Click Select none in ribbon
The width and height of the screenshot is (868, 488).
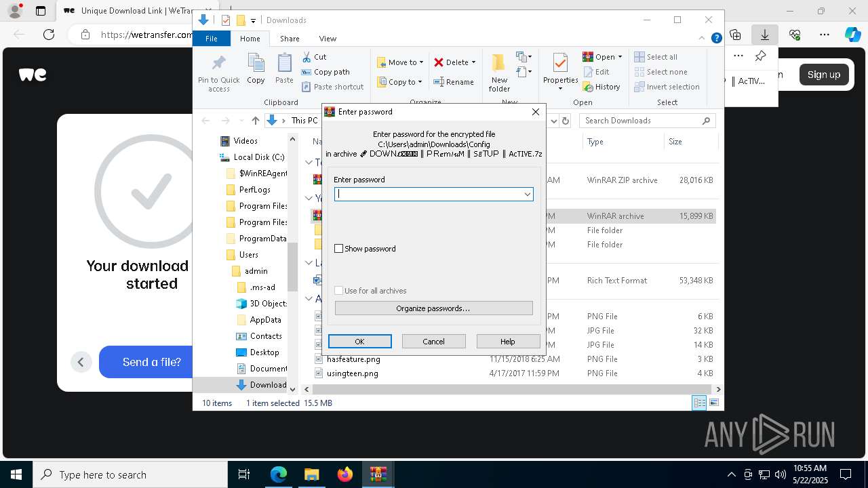[x=660, y=72]
